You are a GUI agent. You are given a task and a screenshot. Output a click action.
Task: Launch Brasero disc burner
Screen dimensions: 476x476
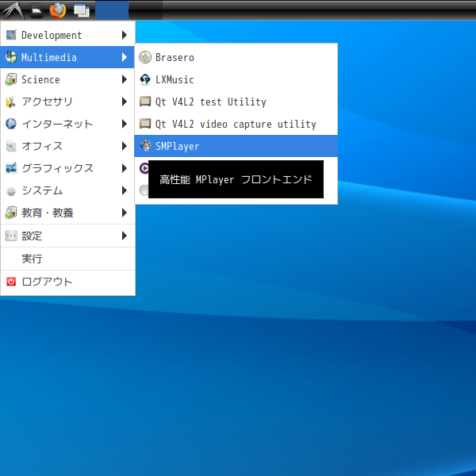[236, 57]
